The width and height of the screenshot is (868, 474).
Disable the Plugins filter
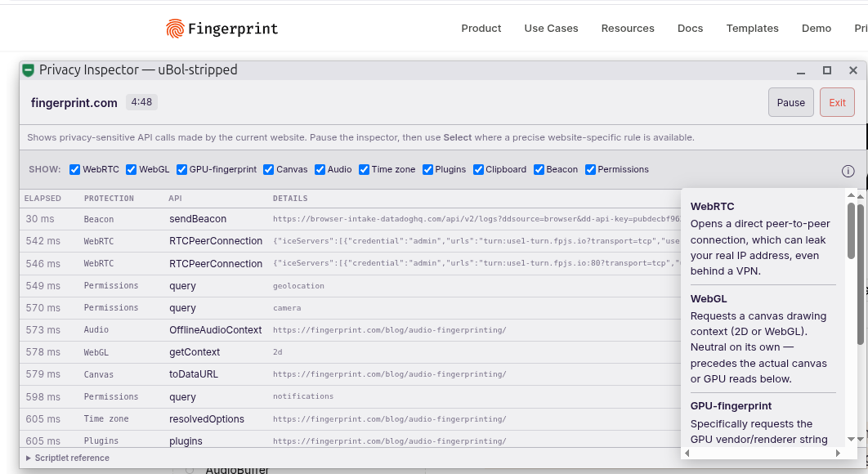pos(427,169)
